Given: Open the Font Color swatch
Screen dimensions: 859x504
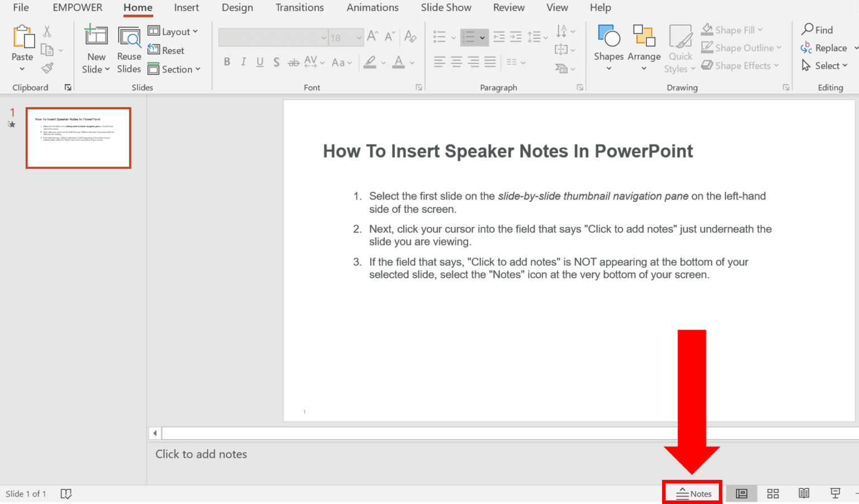Looking at the screenshot, I should [398, 62].
